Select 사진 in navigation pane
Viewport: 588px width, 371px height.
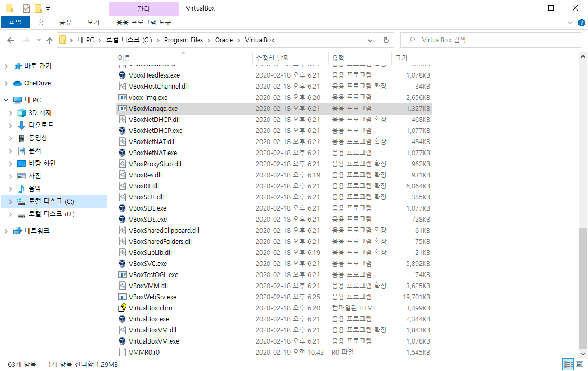[34, 176]
